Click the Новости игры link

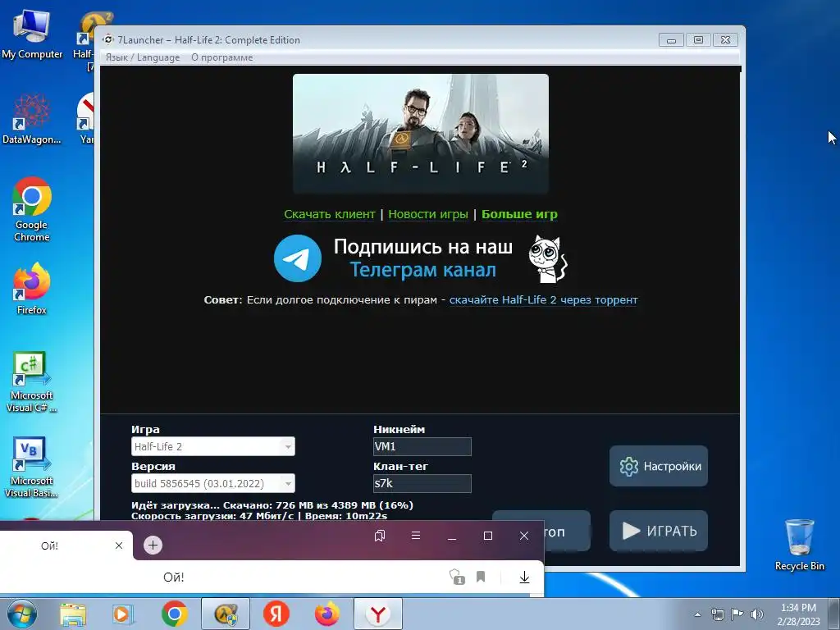click(428, 214)
